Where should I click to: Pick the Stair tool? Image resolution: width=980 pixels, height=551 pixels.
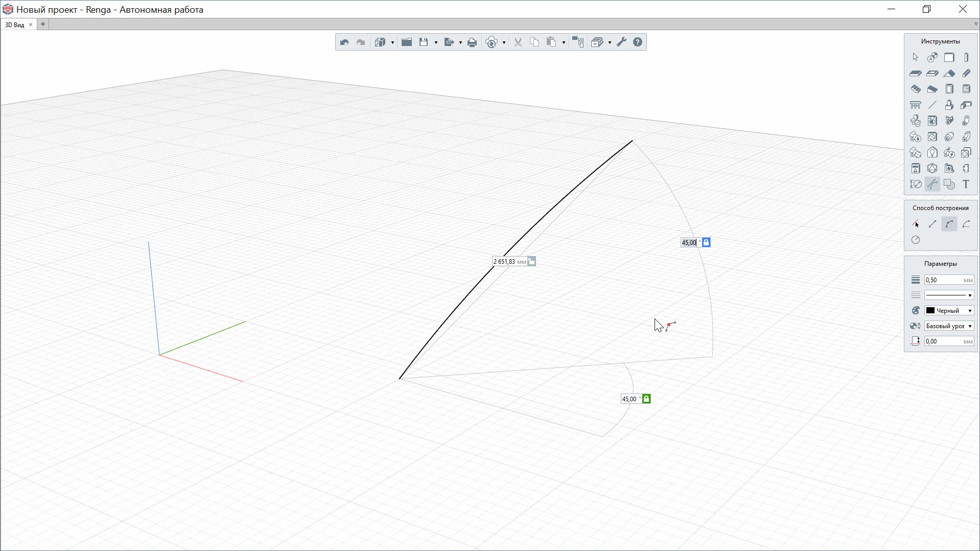(x=915, y=89)
